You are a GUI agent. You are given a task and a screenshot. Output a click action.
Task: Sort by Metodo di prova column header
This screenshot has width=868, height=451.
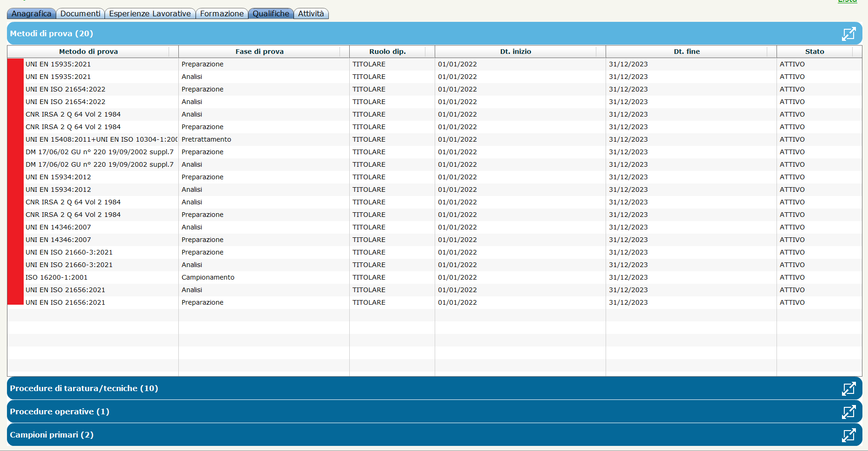[x=88, y=52]
